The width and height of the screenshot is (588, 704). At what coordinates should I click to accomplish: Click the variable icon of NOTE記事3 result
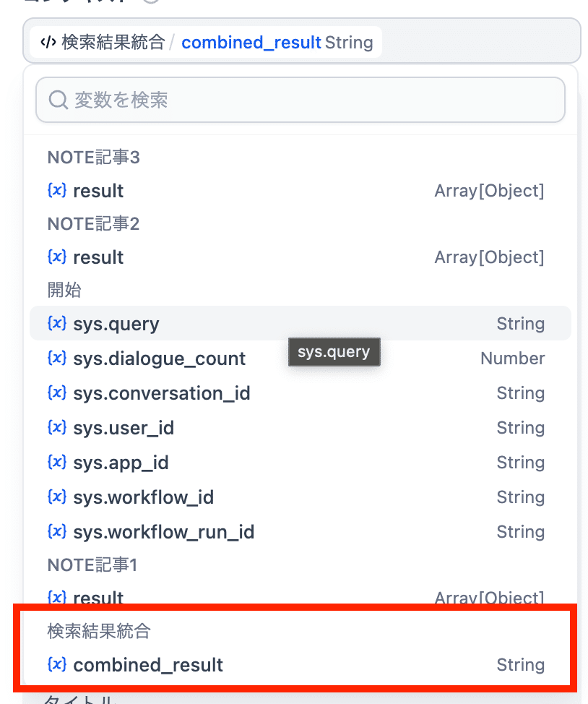[57, 191]
